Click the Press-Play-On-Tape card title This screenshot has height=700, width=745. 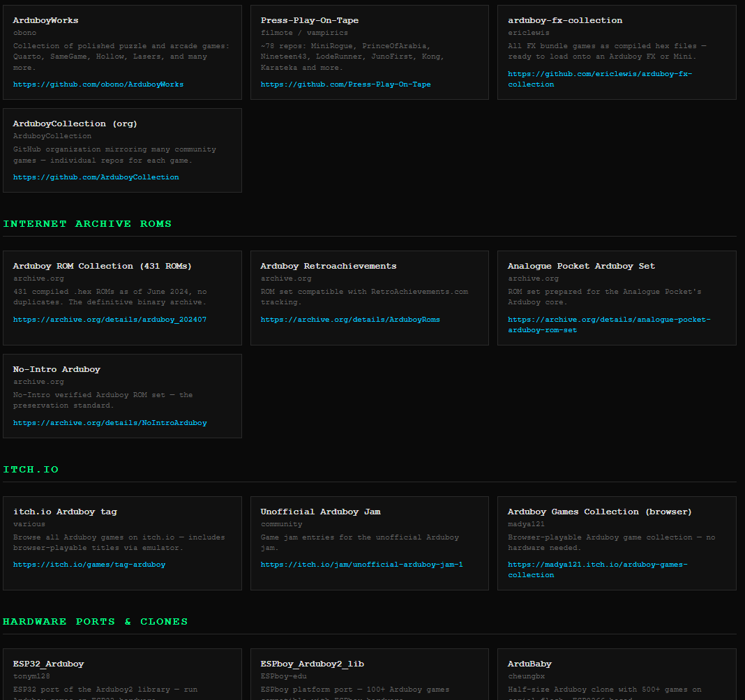[x=309, y=20]
